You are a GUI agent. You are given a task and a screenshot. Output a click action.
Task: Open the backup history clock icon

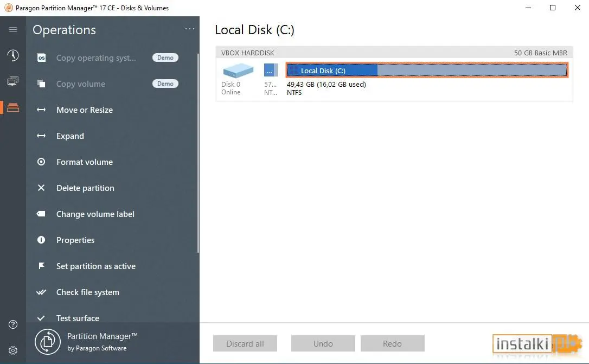click(13, 55)
